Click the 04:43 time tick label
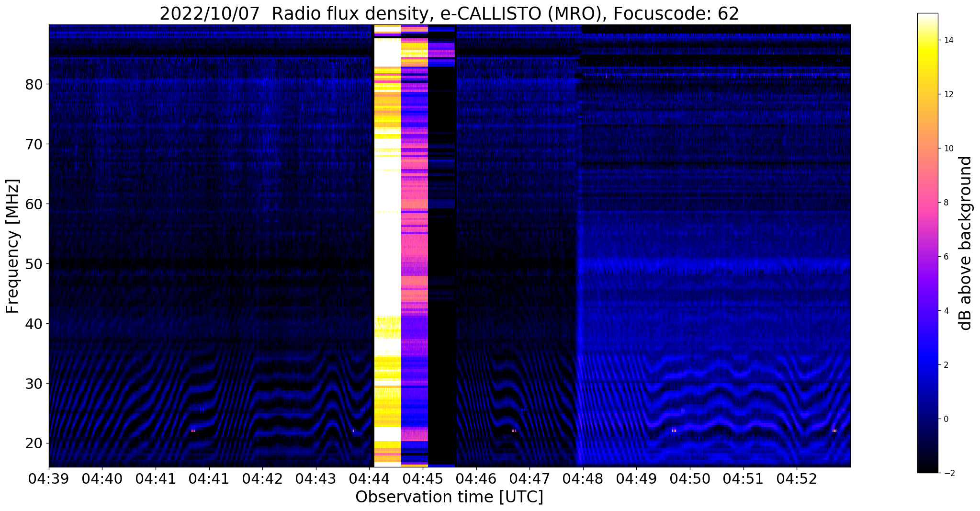The image size is (980, 511). [316, 479]
